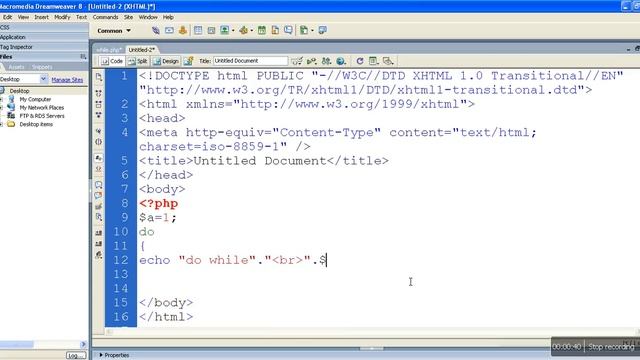Click Collapse Full Tag coding icon
Viewport: 640px width, 360px height.
pyautogui.click(x=99, y=93)
